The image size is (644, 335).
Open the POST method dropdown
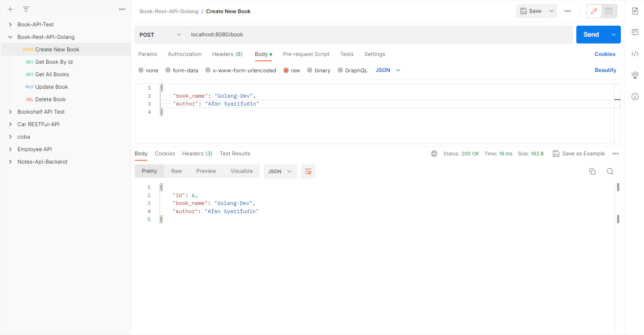[x=160, y=35]
